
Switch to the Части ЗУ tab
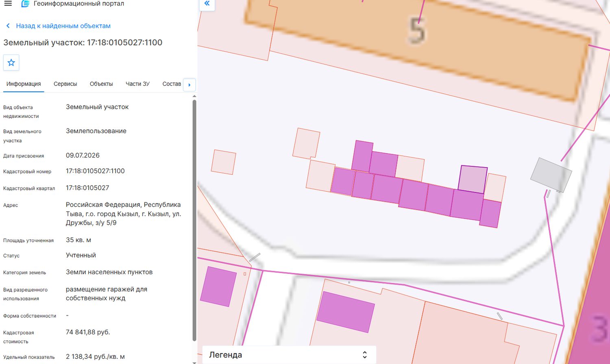click(137, 84)
